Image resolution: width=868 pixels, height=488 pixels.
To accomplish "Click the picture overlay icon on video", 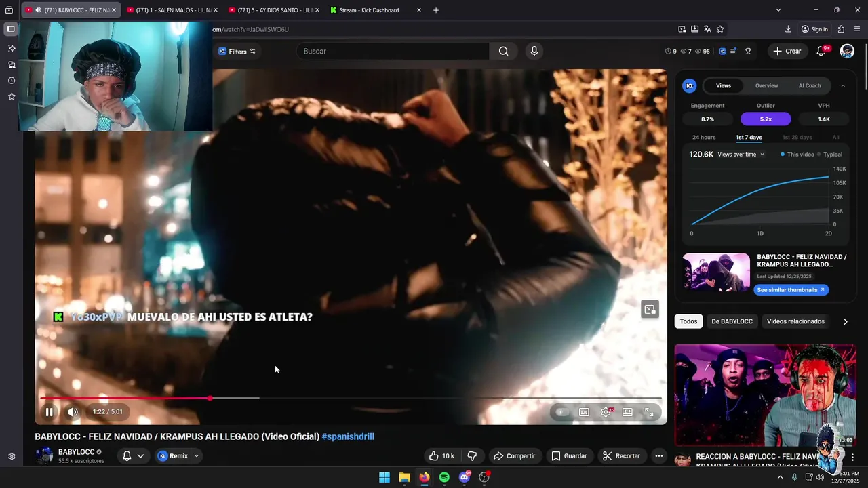I will click(650, 310).
